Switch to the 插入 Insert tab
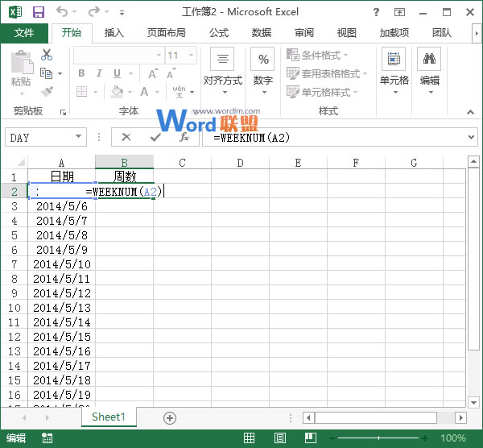The width and height of the screenshot is (483, 448). point(114,33)
